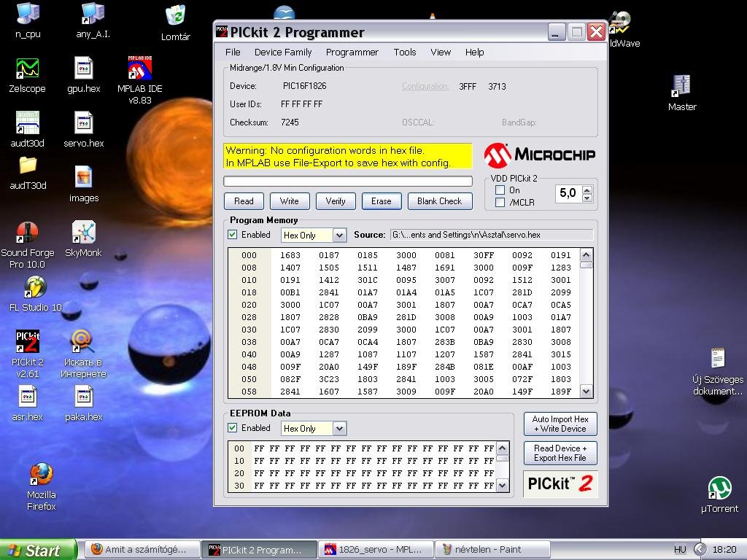Toggle the /MCLR checkbox

click(500, 203)
